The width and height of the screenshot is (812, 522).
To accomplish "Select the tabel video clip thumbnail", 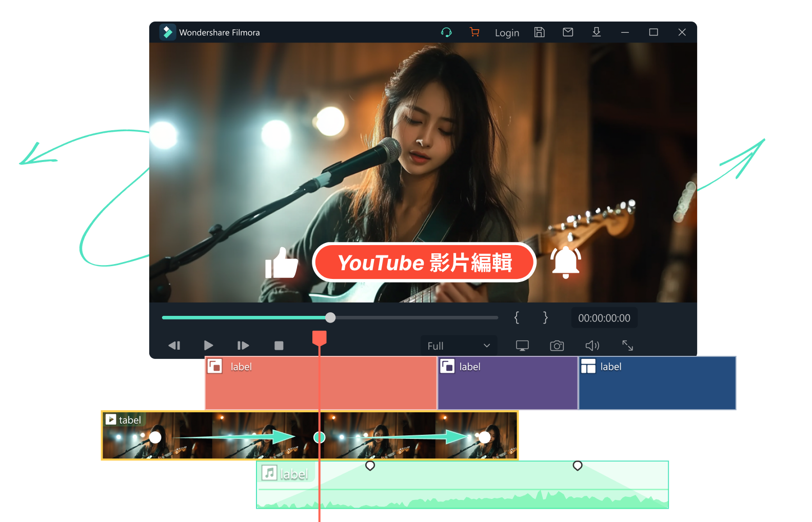I will pyautogui.click(x=310, y=435).
